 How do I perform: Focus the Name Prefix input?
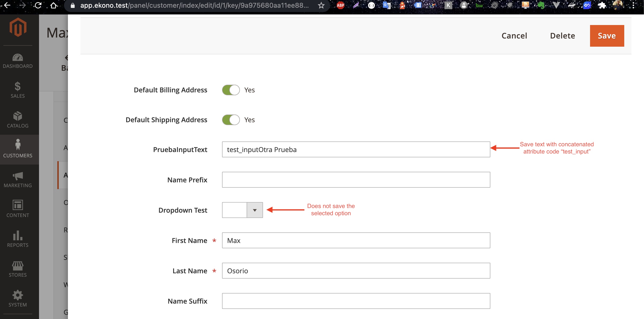tap(355, 180)
